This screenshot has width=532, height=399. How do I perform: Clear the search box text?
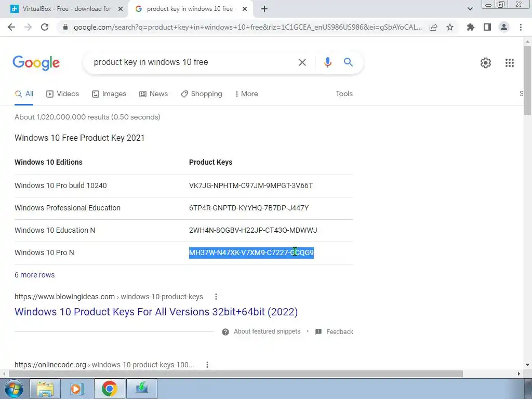coord(302,62)
